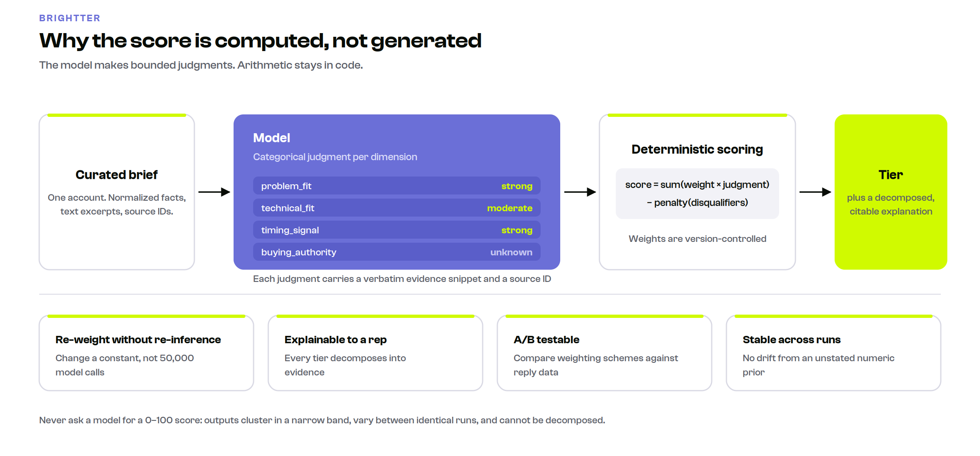The image size is (980, 456).
Task: Click the unknown value on buying_authority
Action: tap(511, 252)
